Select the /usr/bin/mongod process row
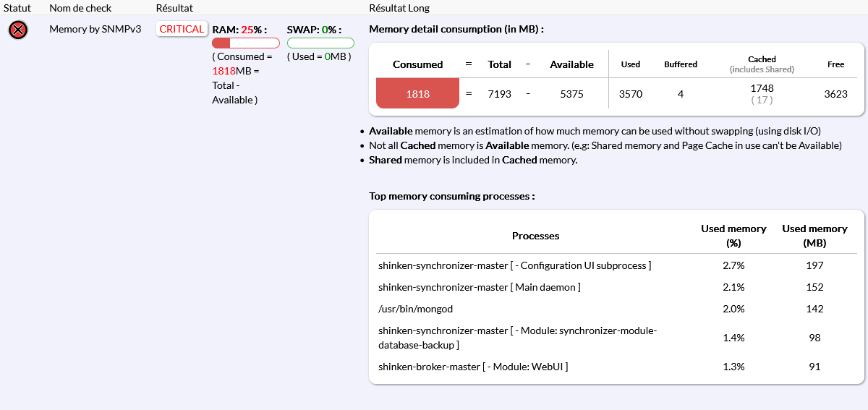Screen dimensions: 868x410 [x=415, y=309]
